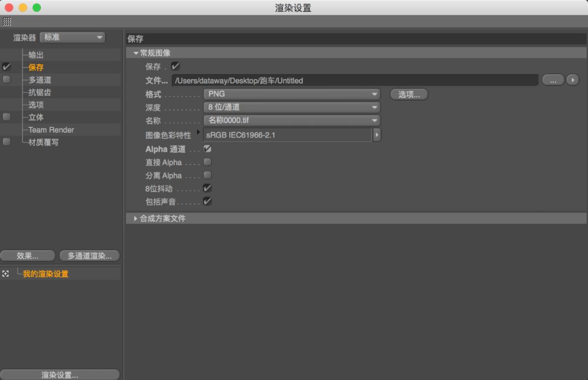588x380 pixels.
Task: Enable the 立体 checkbox
Action: pos(7,117)
